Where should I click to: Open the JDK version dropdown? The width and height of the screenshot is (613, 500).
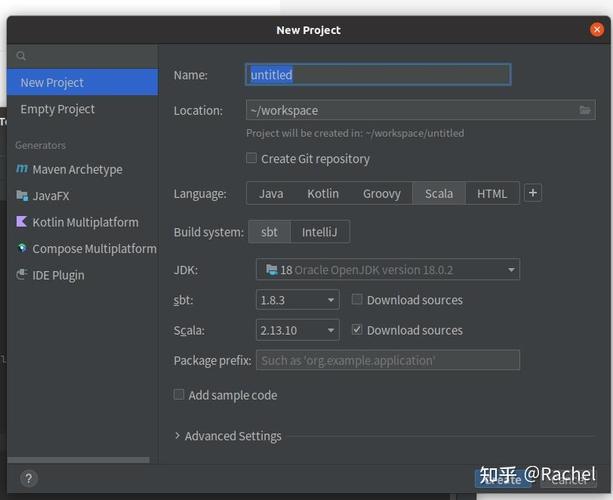(x=388, y=269)
